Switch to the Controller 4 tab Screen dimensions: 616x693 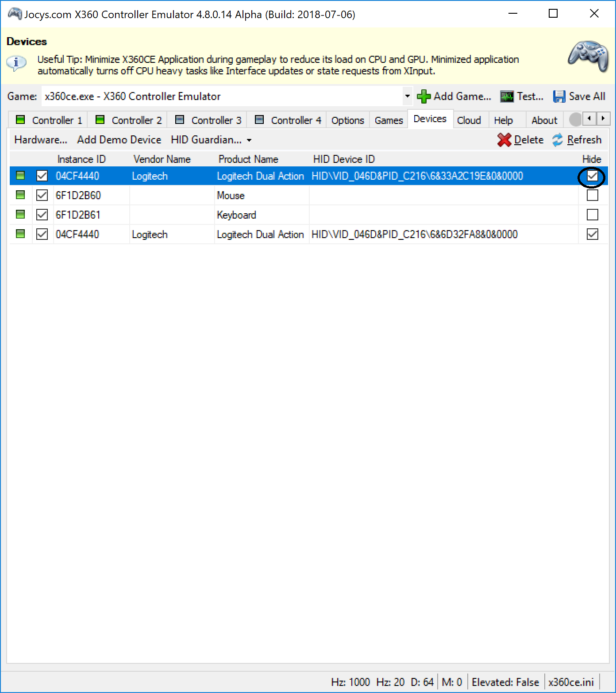287,120
